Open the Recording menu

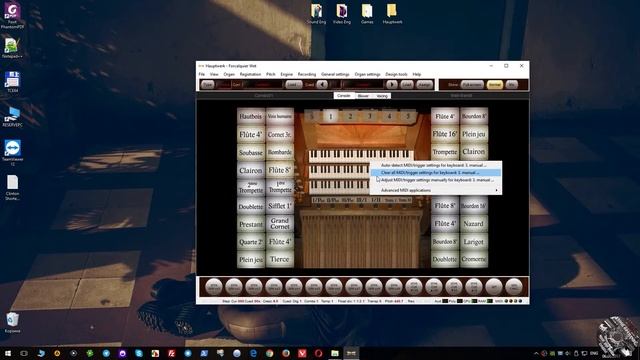[x=307, y=74]
